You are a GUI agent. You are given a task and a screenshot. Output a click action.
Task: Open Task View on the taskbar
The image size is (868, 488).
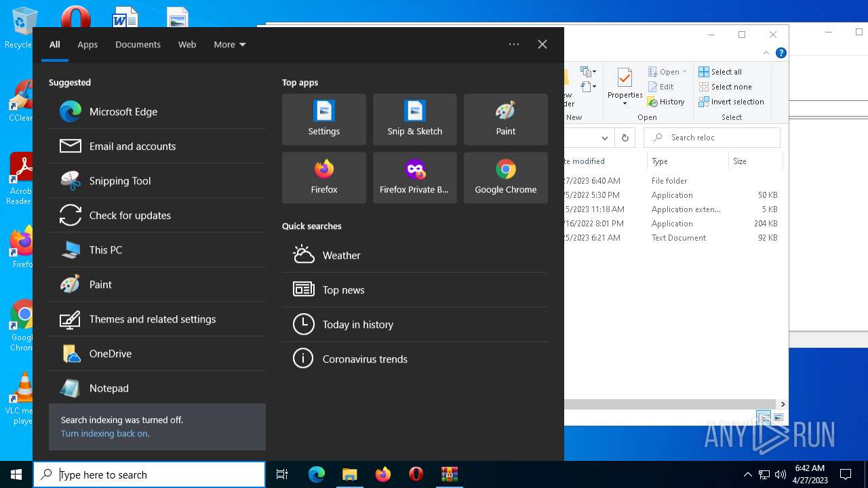pos(282,474)
